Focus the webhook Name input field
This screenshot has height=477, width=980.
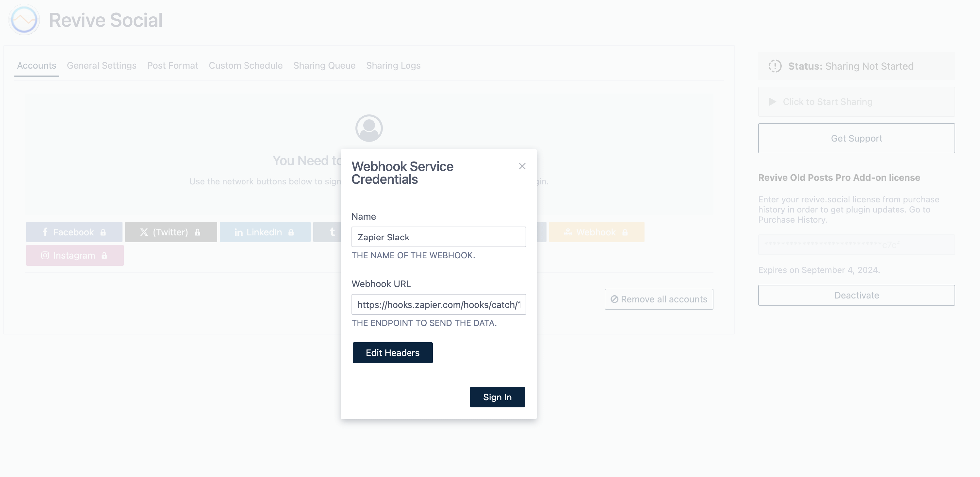point(438,237)
